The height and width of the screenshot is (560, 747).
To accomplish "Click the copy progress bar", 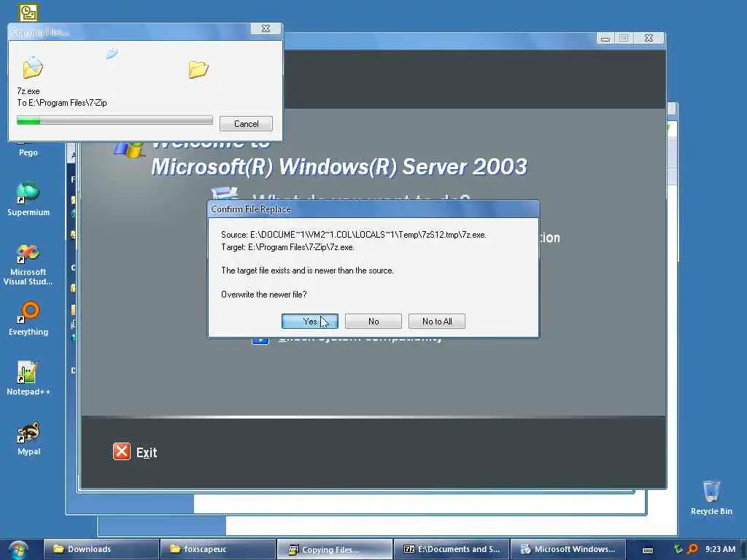I will 115,120.
